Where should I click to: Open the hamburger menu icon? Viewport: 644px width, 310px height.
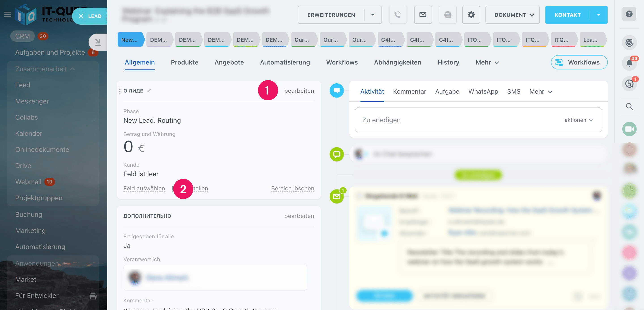(x=7, y=15)
